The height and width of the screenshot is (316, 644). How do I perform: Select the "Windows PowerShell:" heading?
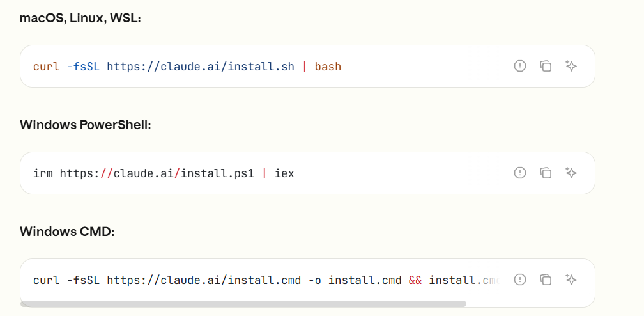(x=86, y=125)
